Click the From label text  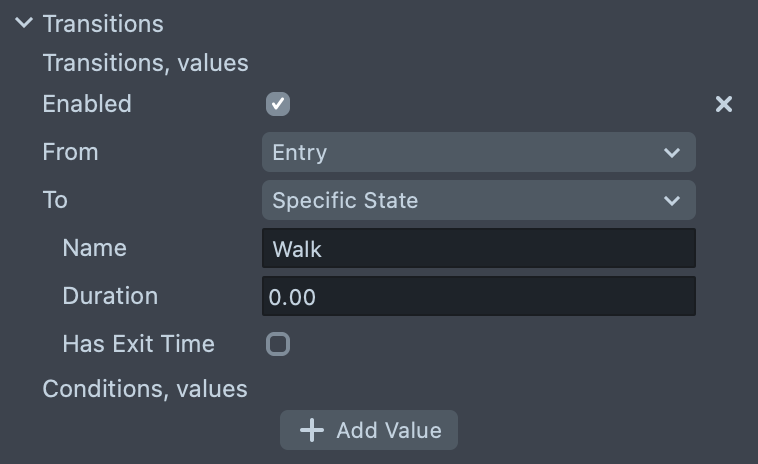(x=70, y=152)
